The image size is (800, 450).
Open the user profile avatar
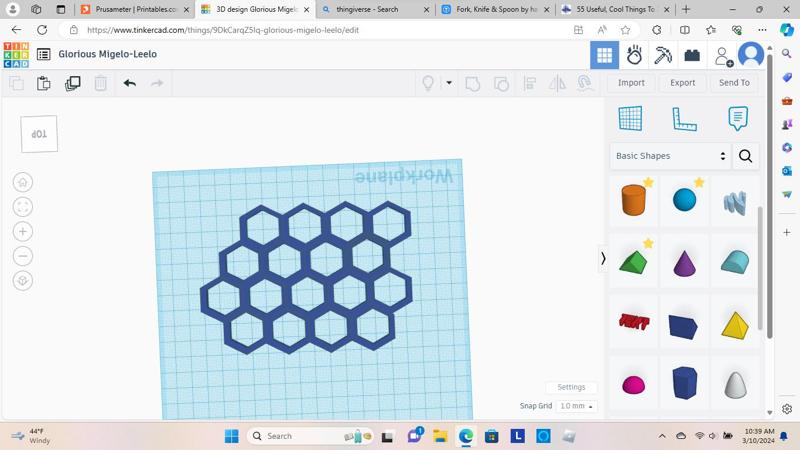(x=751, y=55)
